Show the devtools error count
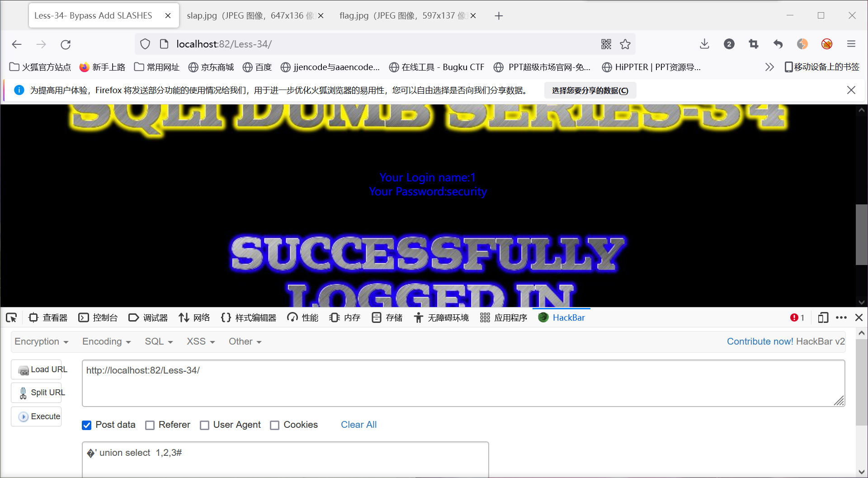Screen dimensions: 868x478 (x=797, y=317)
